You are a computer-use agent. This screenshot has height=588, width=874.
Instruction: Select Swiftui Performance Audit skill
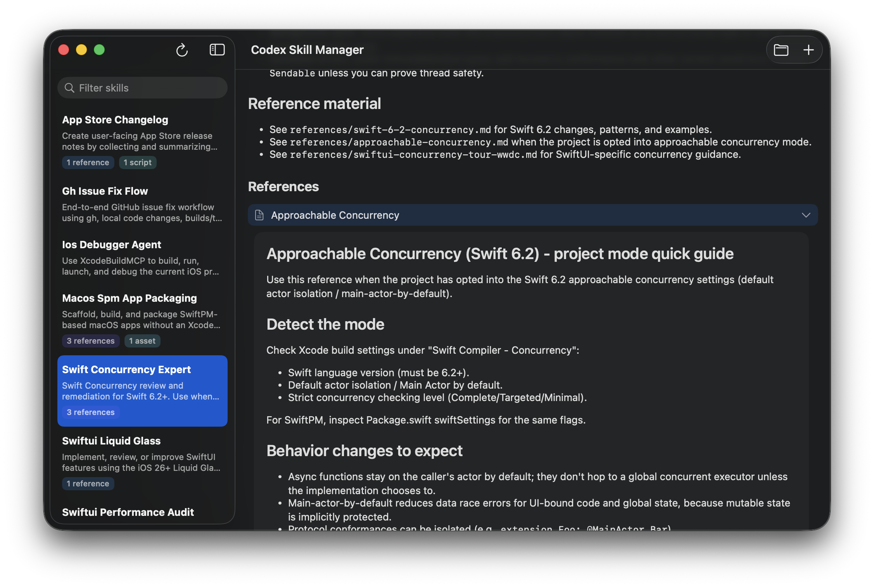(x=128, y=512)
